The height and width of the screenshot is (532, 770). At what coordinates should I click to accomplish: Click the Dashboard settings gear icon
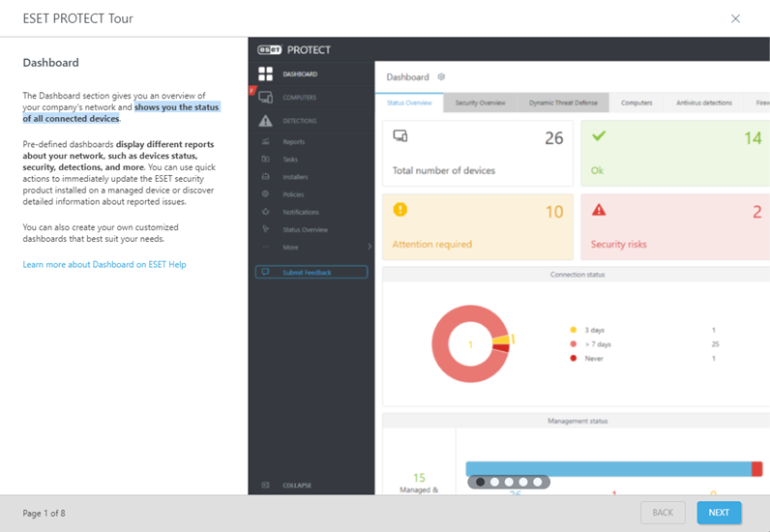pyautogui.click(x=441, y=76)
